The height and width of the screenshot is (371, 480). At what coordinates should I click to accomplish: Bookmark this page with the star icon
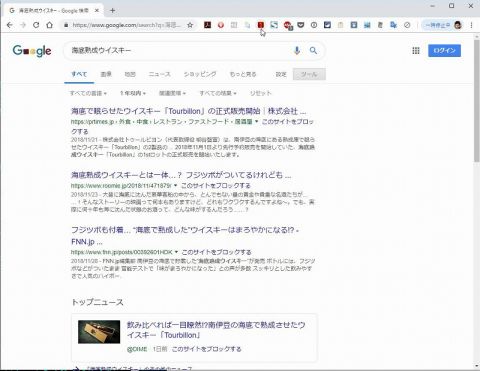point(190,25)
